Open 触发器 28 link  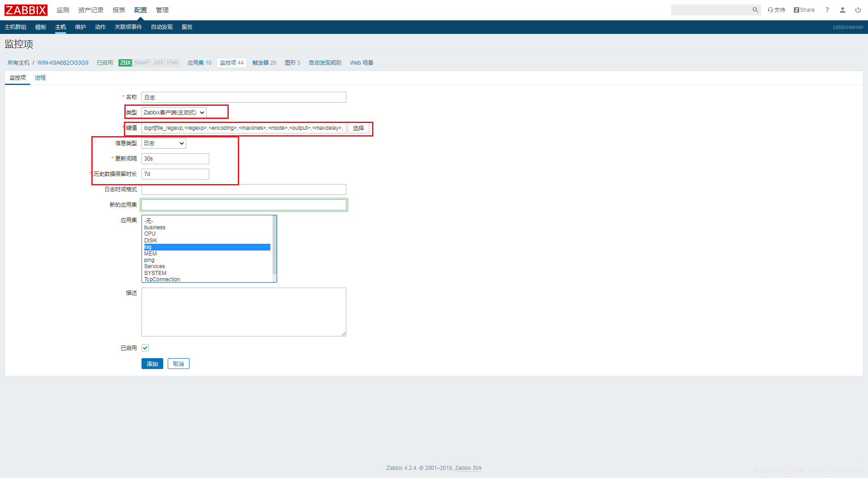coord(264,63)
